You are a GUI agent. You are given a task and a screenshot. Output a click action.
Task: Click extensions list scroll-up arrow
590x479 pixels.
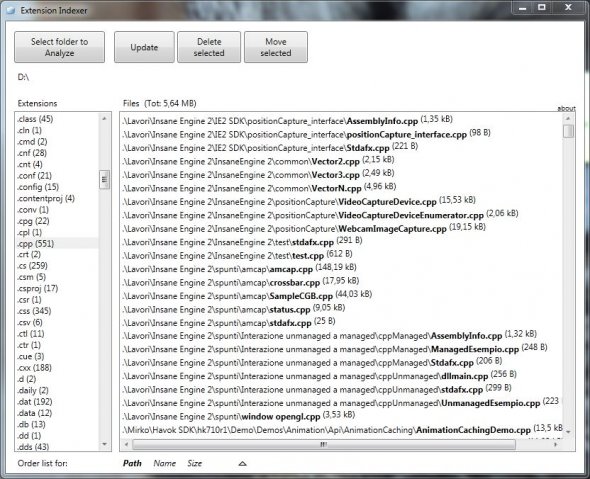(x=104, y=119)
